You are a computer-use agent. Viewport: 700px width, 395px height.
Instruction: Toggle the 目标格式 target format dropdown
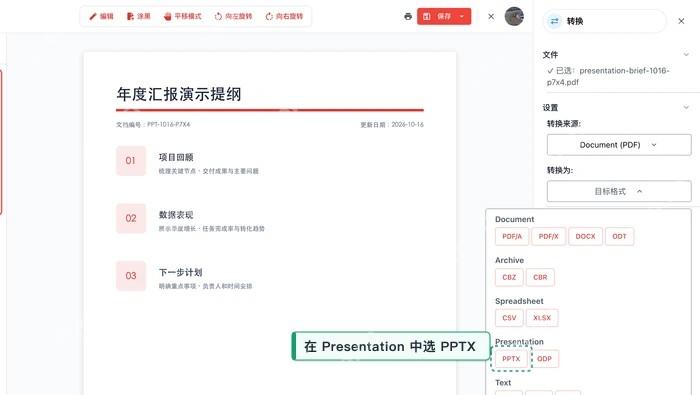point(619,191)
